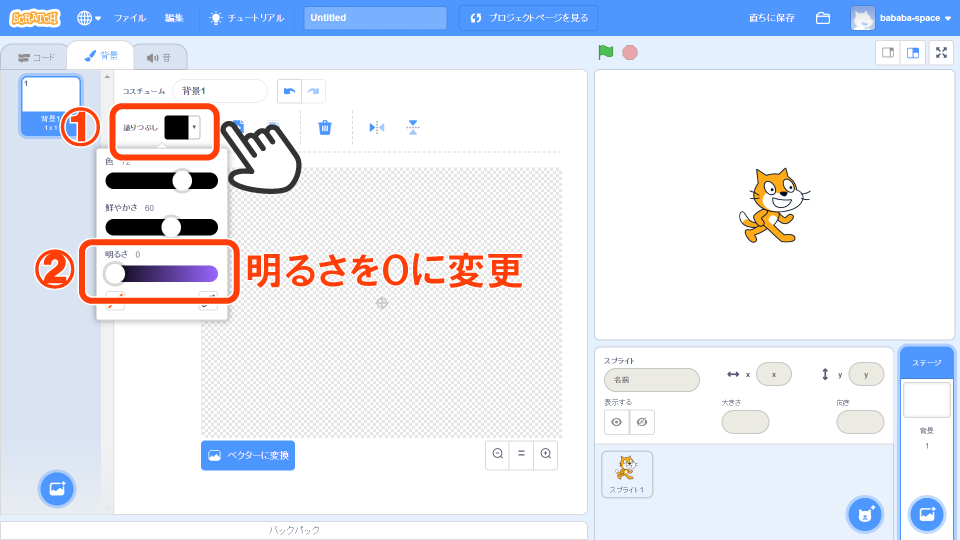960x540 pixels.
Task: Open the fill color dropdown
Action: (182, 127)
